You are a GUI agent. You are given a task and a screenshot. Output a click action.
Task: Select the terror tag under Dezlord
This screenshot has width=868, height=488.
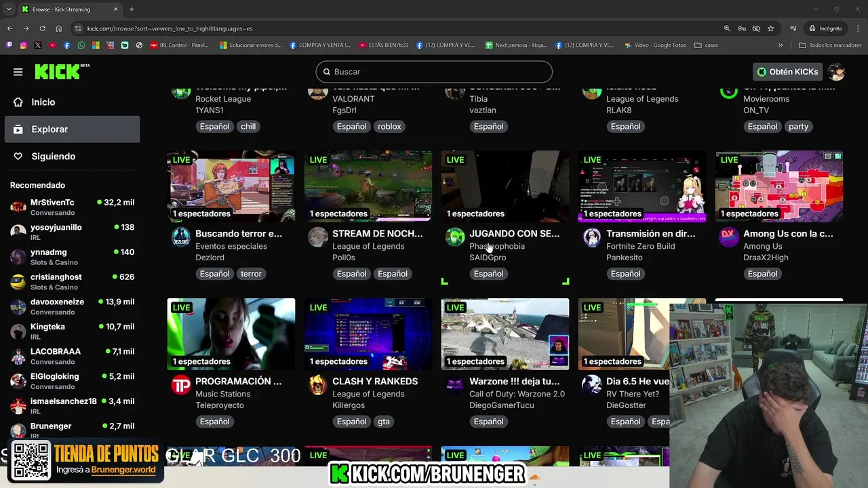(251, 274)
